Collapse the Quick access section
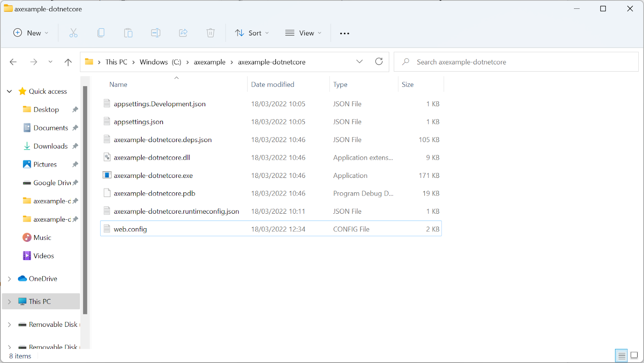 tap(9, 91)
